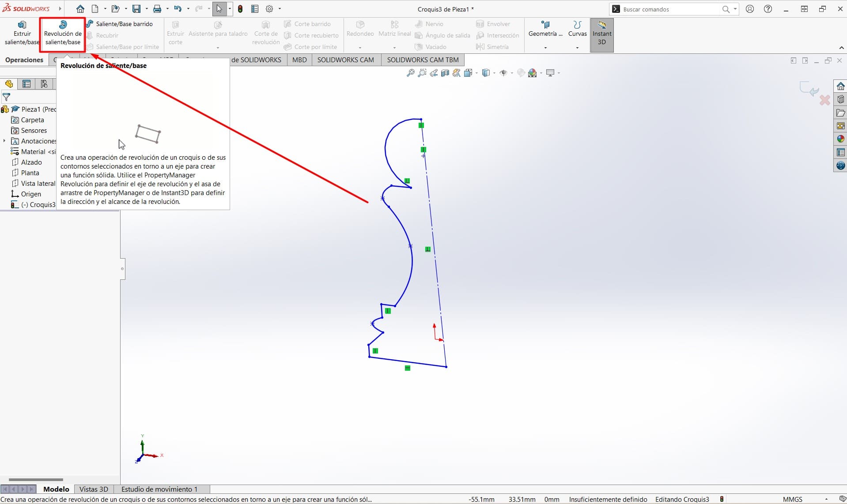Open the Modelo bottom tab
This screenshot has width=847, height=504.
[x=56, y=489]
